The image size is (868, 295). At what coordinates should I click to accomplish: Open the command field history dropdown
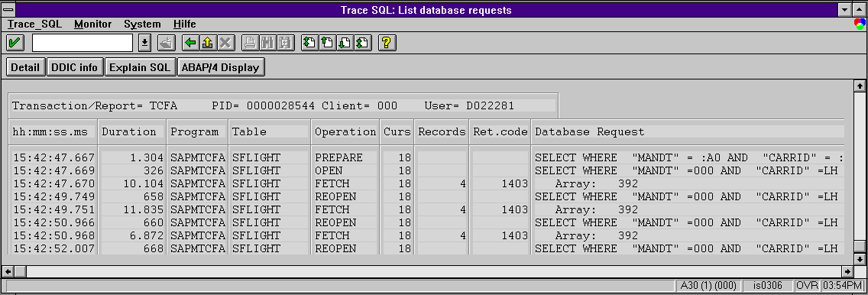click(144, 43)
